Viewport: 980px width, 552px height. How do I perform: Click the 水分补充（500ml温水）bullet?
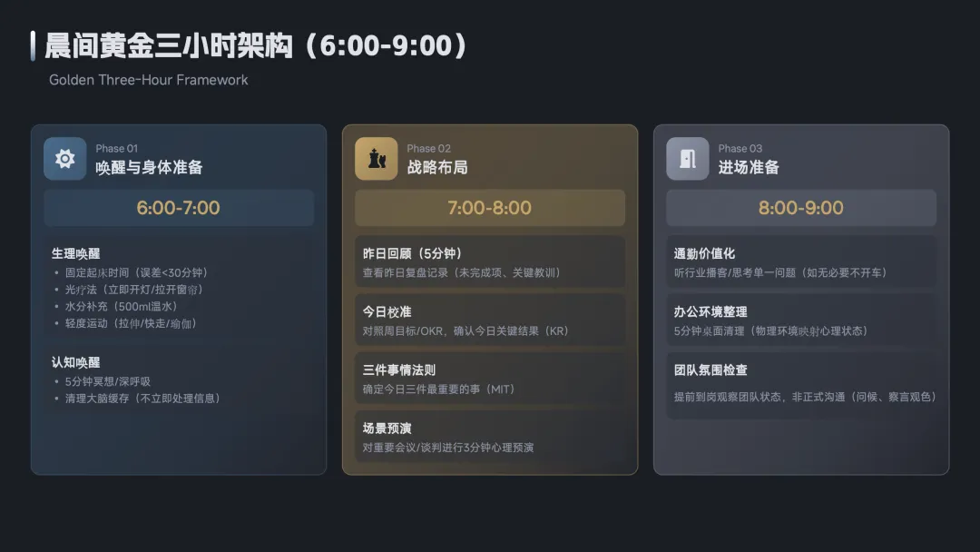click(x=122, y=306)
